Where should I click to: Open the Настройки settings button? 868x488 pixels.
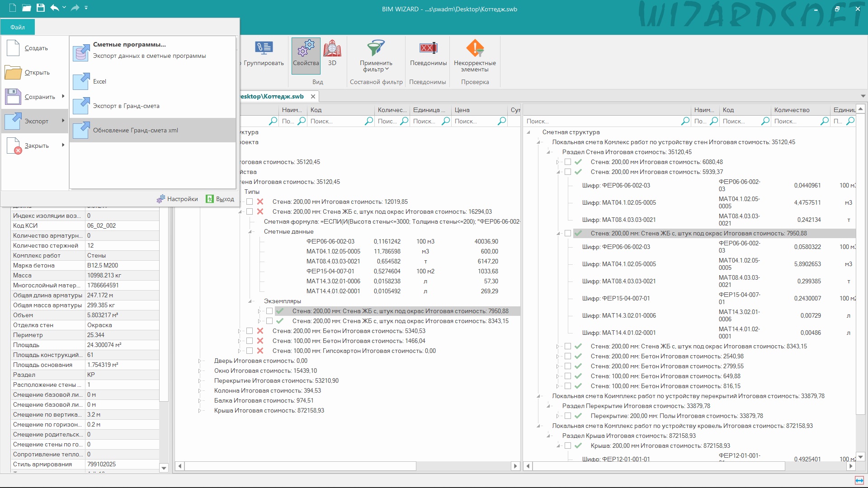point(177,199)
